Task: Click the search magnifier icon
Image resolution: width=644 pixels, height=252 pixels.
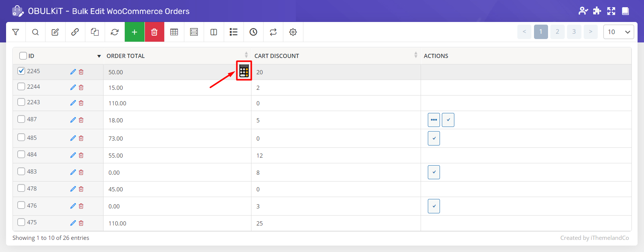Action: pos(35,32)
